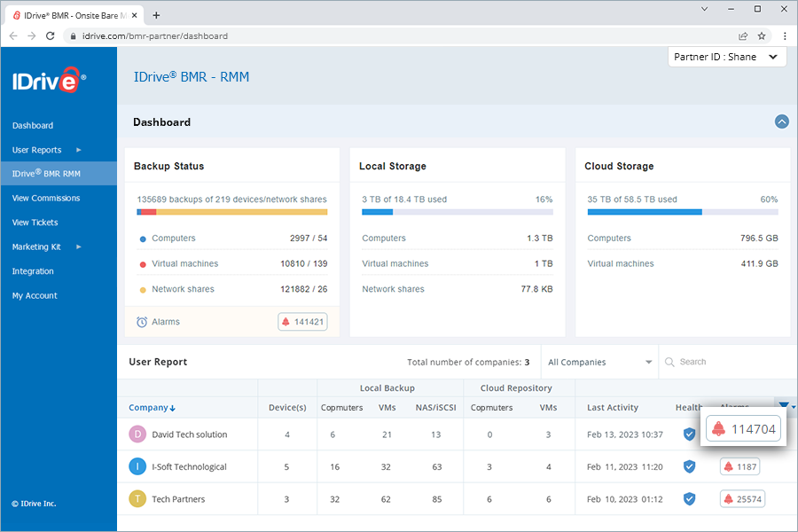Collapse the Dashboard section with chevron icon
The height and width of the screenshot is (532, 798).
[782, 121]
